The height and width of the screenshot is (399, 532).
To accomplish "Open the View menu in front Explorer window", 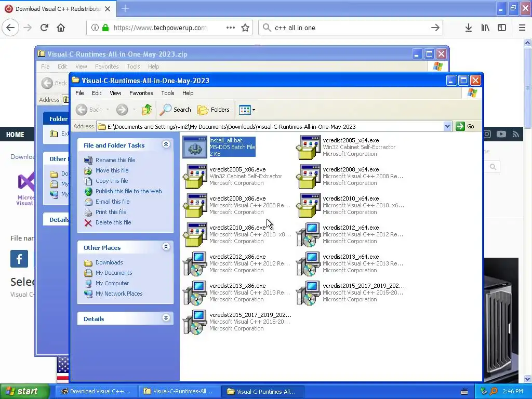I will coord(115,93).
